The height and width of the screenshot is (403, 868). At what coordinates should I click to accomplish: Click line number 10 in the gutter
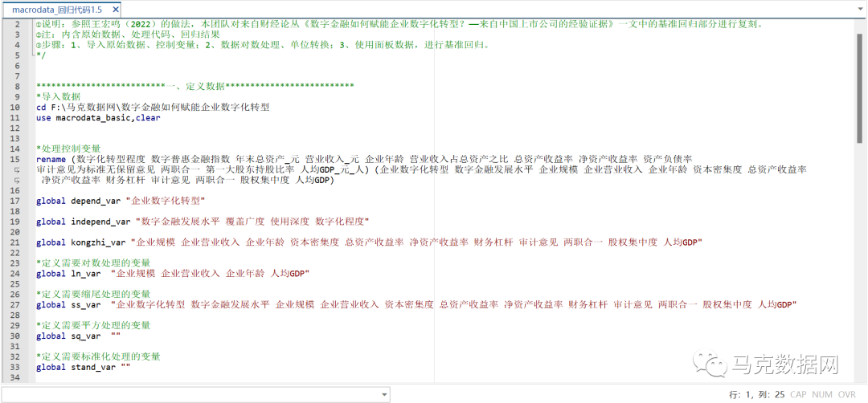(15, 107)
